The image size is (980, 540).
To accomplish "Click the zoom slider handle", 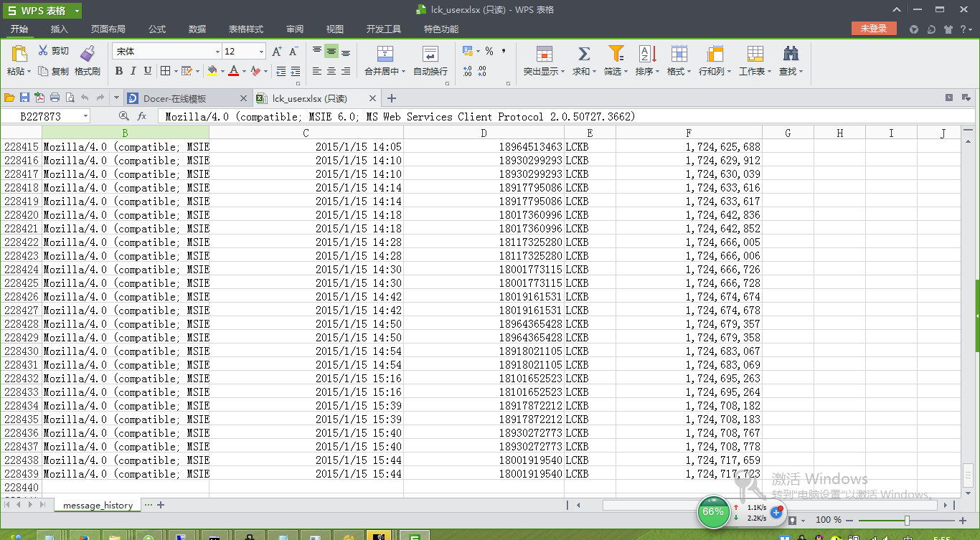I will [x=907, y=520].
